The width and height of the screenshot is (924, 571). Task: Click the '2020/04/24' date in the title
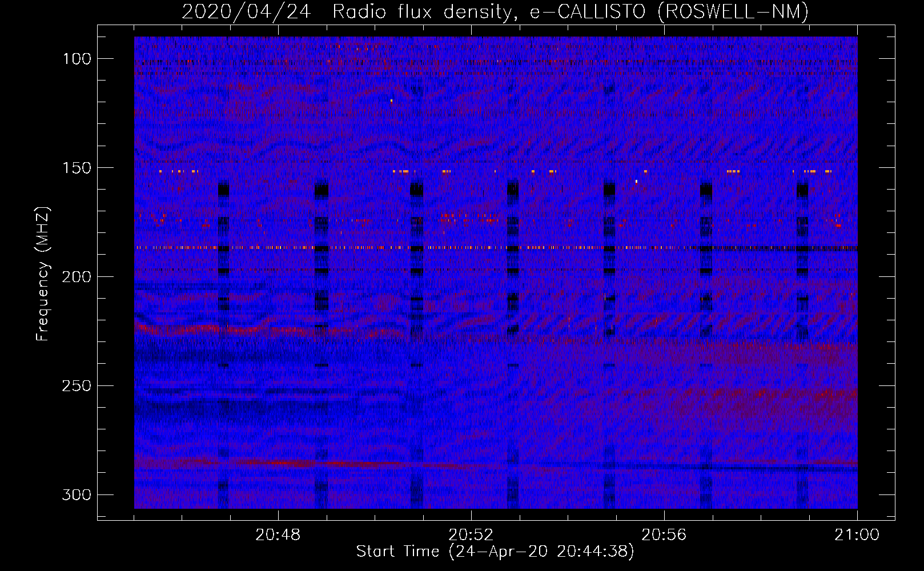coord(246,11)
